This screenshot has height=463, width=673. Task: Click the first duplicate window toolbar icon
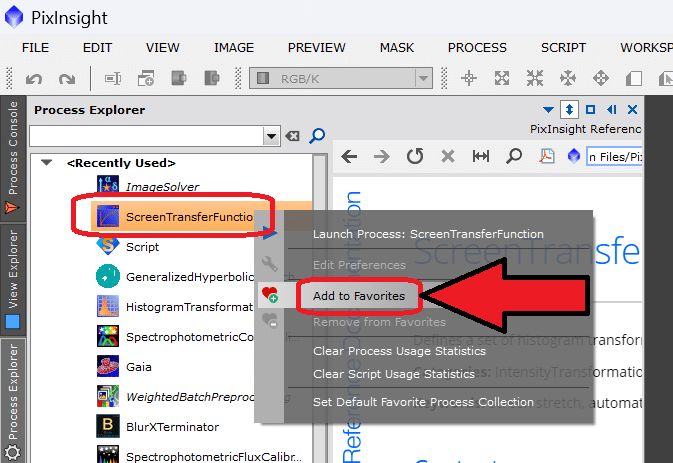(x=179, y=79)
